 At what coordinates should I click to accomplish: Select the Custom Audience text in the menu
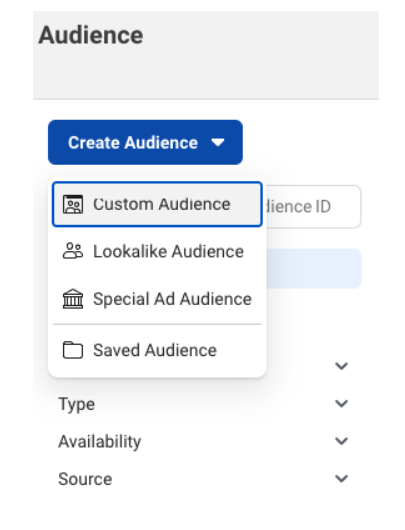pos(162,204)
